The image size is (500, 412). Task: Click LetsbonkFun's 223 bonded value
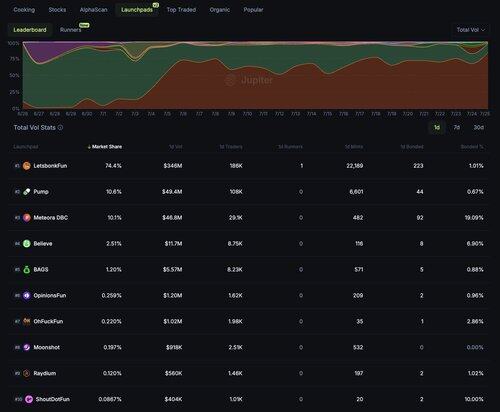click(418, 166)
